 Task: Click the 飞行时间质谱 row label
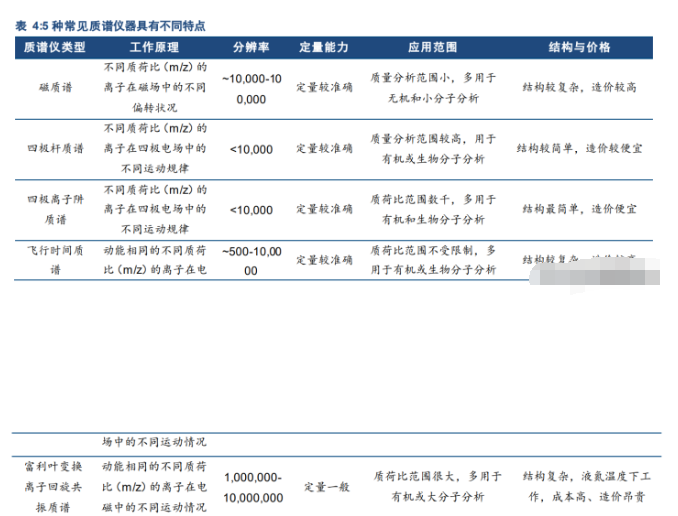click(x=55, y=260)
